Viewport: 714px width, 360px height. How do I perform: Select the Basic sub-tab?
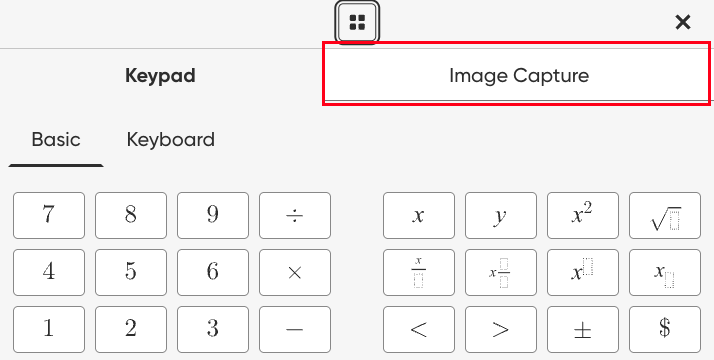56,139
